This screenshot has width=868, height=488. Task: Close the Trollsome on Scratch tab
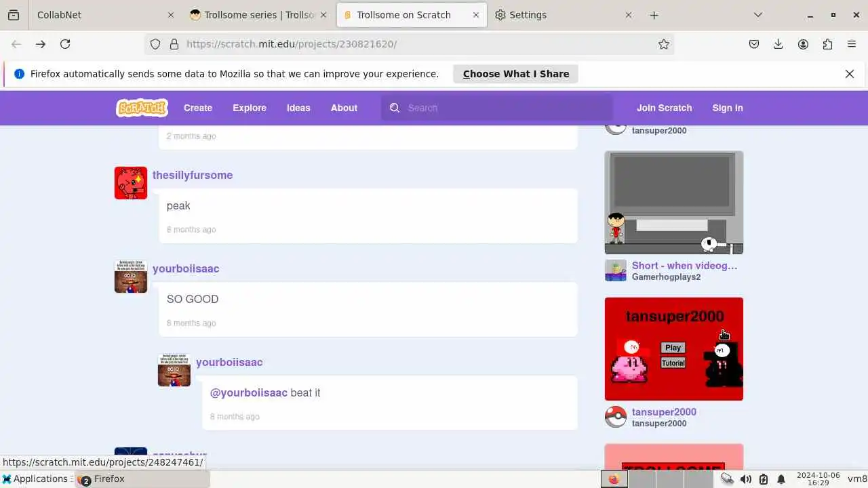coord(476,15)
